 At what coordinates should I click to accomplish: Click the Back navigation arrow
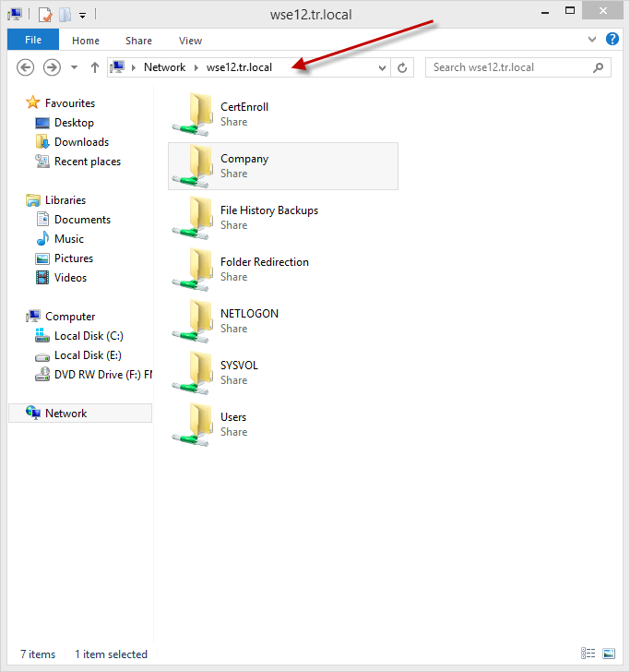[26, 67]
